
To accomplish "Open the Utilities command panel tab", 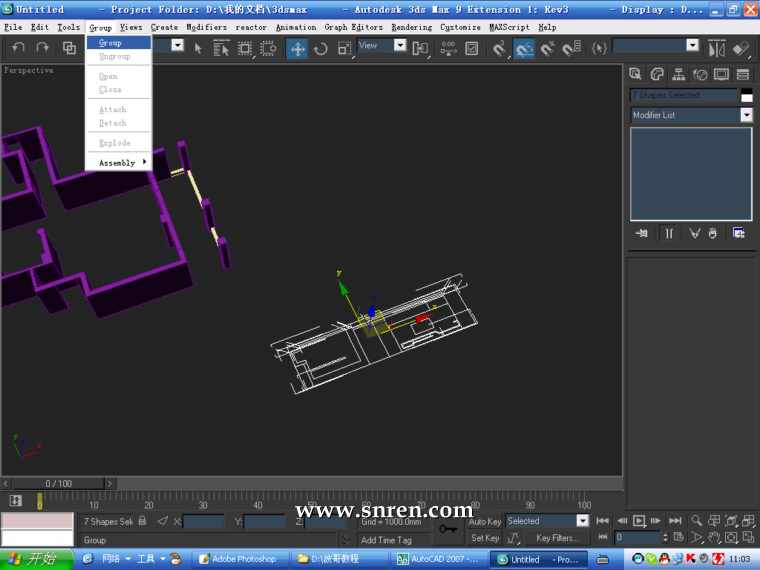I will (743, 74).
